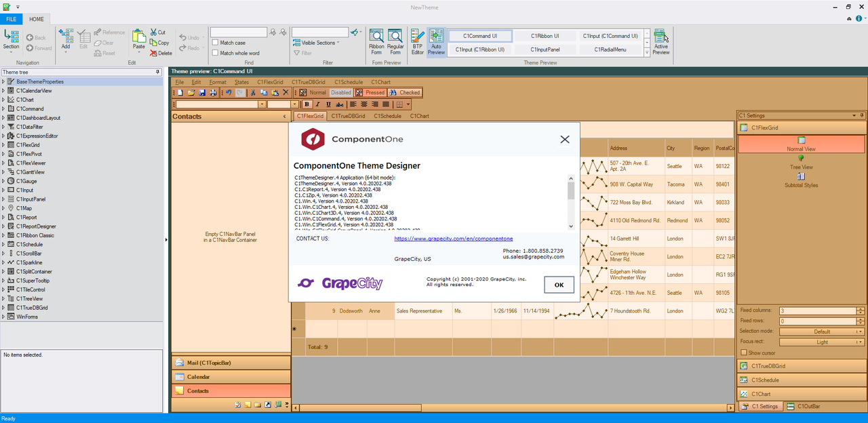Enable the Match case checkbox
Screen dimensions: 868x423
coord(215,43)
